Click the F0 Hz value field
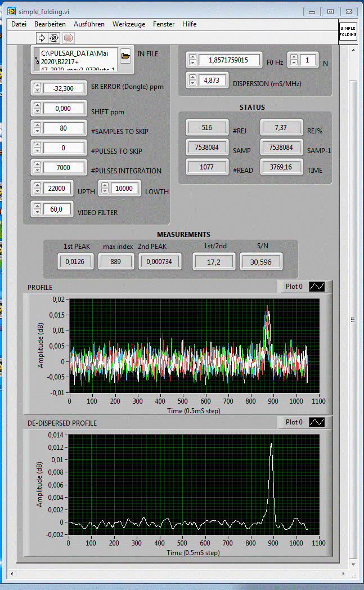This screenshot has width=364, height=590. pyautogui.click(x=228, y=60)
